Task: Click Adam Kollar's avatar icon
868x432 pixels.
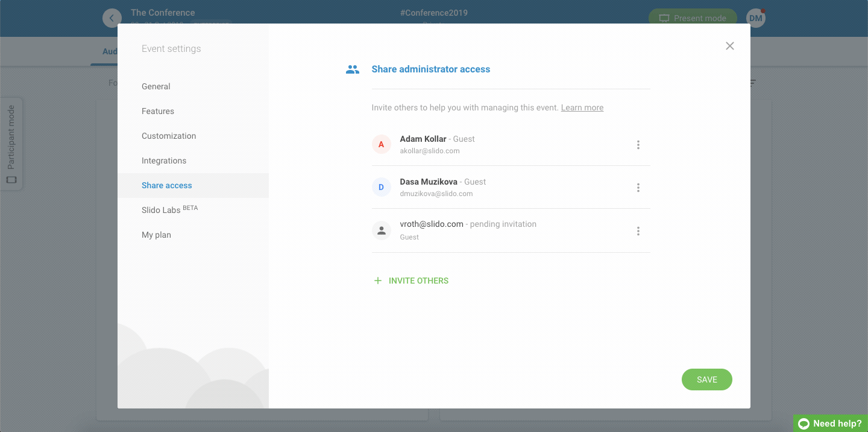Action: (382, 145)
